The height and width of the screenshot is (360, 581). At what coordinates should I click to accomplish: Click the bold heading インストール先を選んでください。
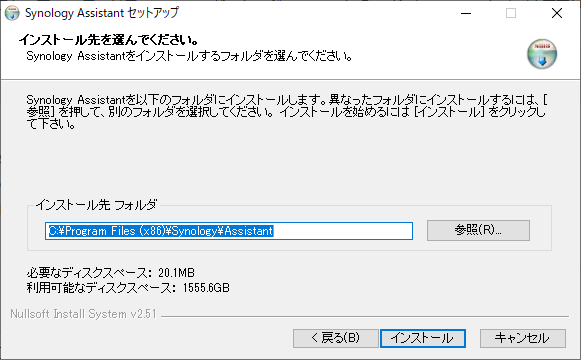109,39
